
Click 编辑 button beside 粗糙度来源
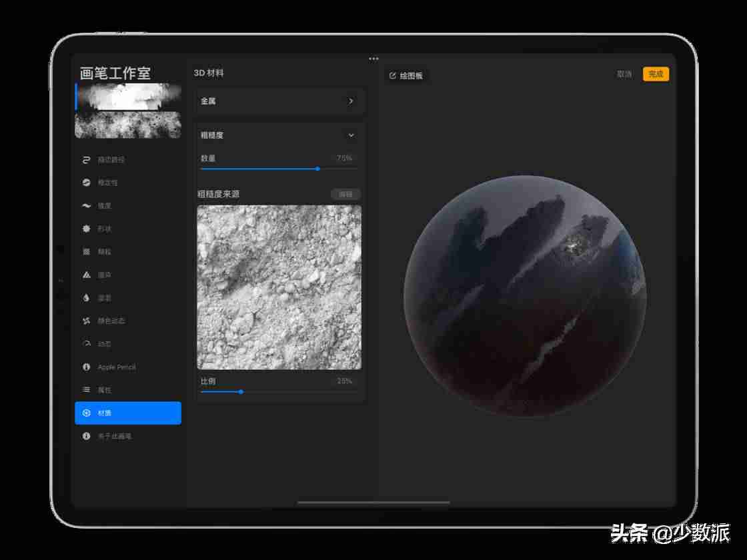[345, 194]
